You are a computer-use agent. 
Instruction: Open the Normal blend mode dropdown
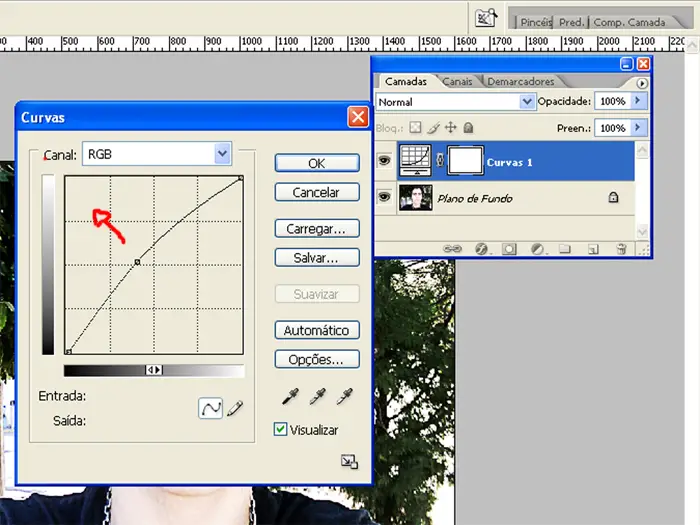point(527,102)
